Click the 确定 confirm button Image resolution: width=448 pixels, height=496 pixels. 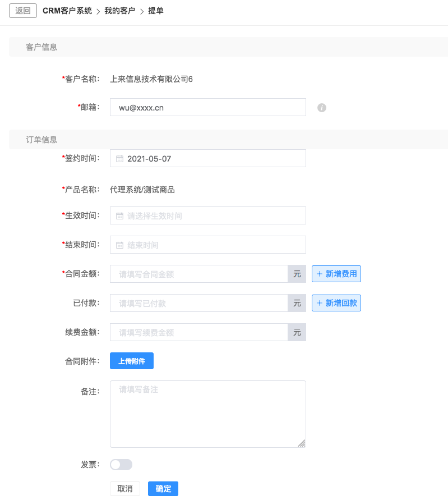click(163, 489)
